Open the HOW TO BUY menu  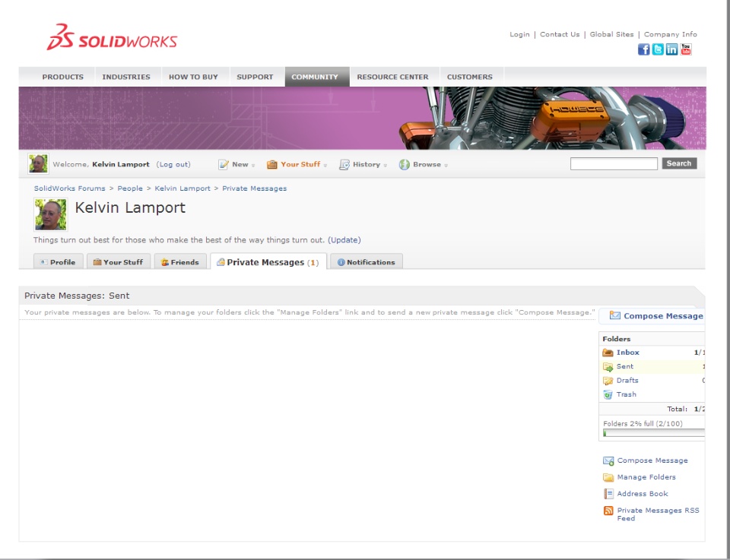point(193,77)
